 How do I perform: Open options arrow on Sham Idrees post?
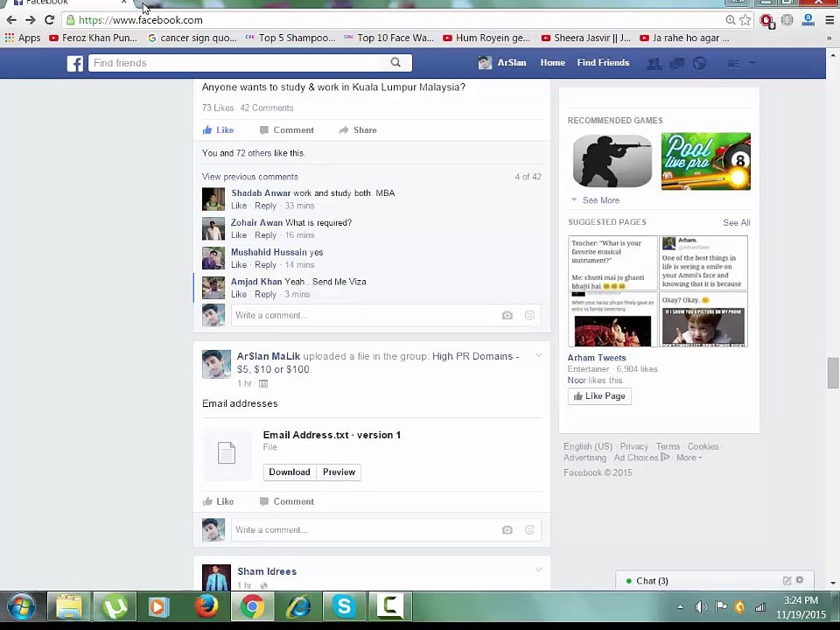click(x=538, y=570)
